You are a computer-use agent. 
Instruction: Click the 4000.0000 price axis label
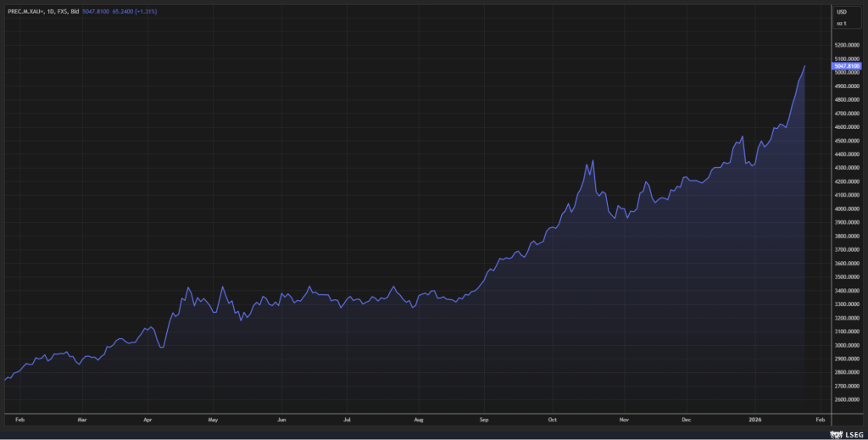point(847,209)
